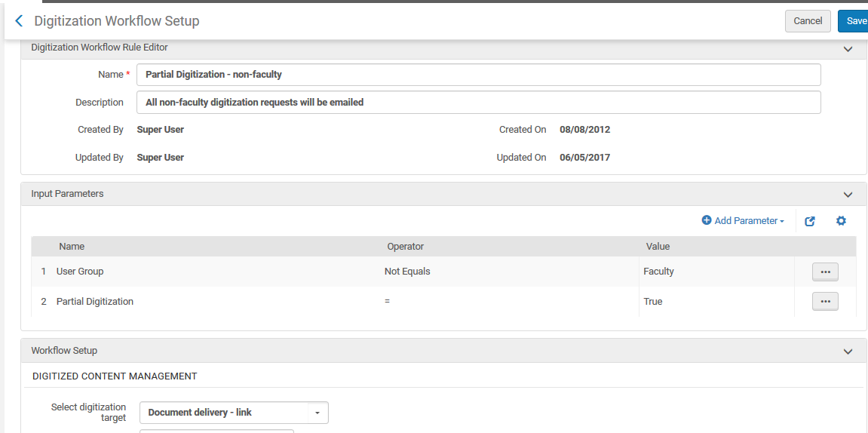
Task: Click the Operator column header
Action: (x=405, y=247)
